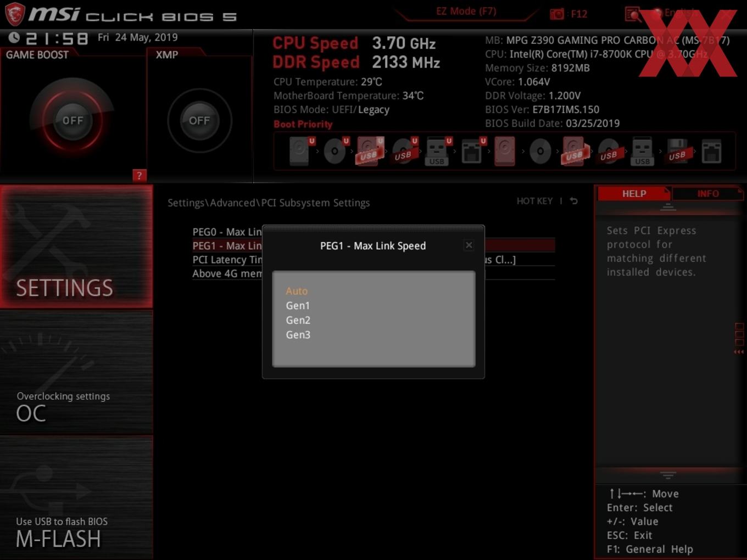Screen dimensions: 747x560
Task: Choose Gen3 link speed option
Action: tap(298, 335)
